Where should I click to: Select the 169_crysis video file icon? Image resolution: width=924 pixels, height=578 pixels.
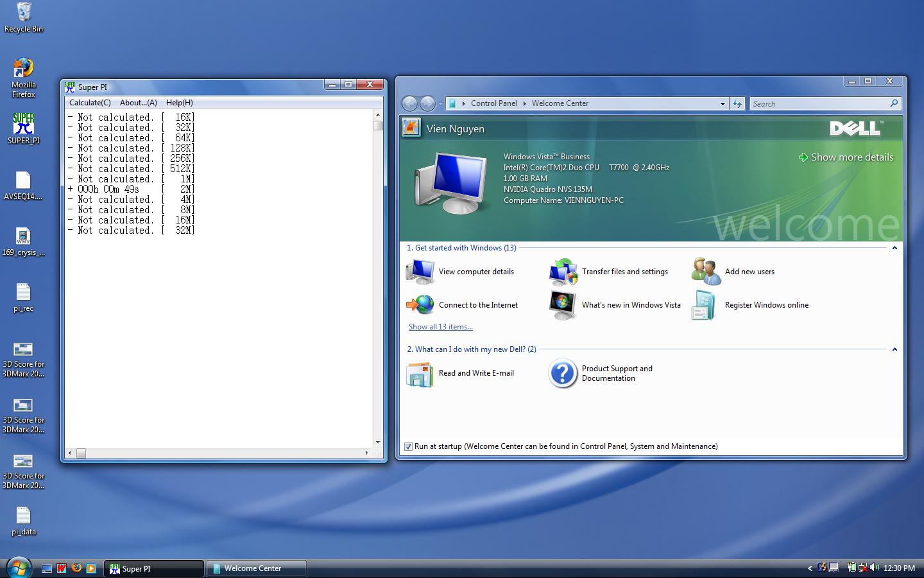point(23,242)
